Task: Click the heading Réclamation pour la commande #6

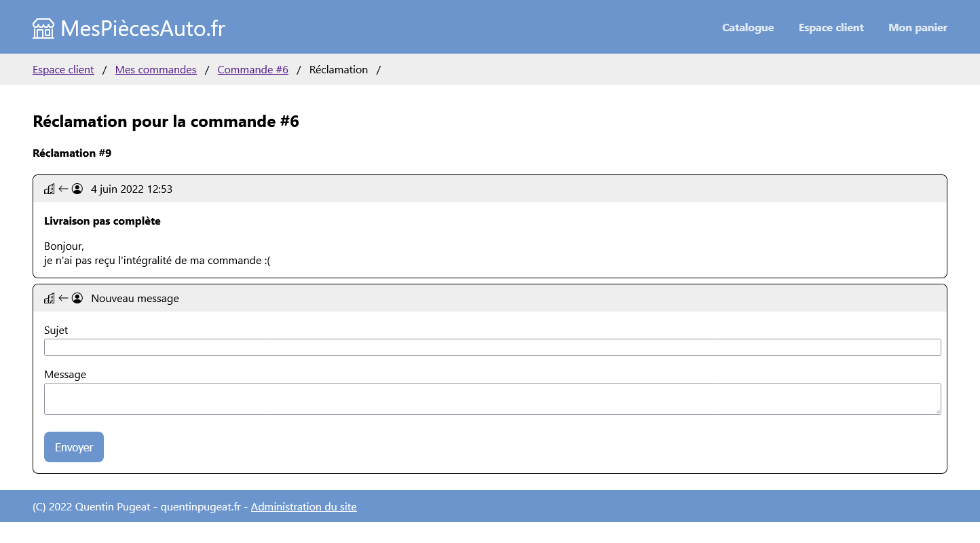Action: [x=166, y=121]
